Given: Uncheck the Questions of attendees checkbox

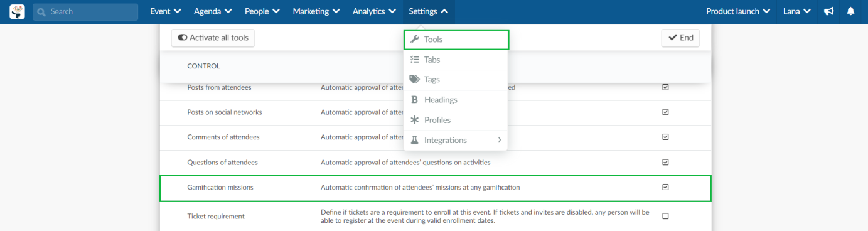Looking at the screenshot, I should [665, 162].
